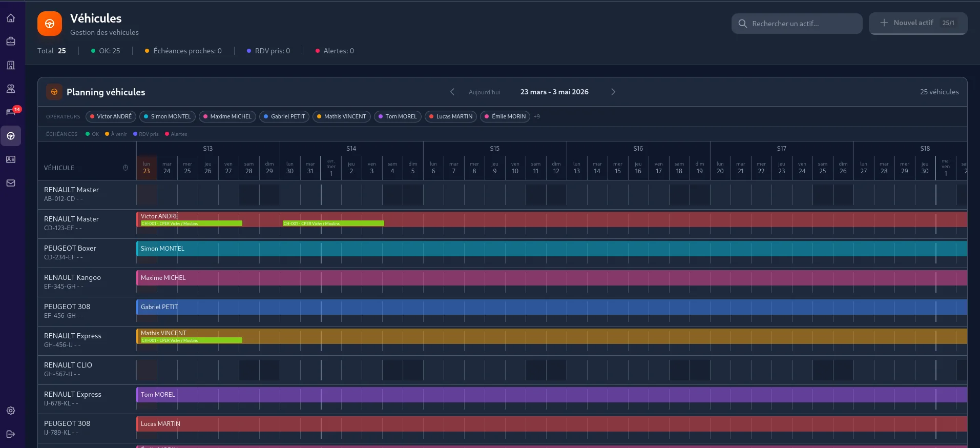Click the ID card icon in the sidebar
The width and height of the screenshot is (980, 448).
11,159
